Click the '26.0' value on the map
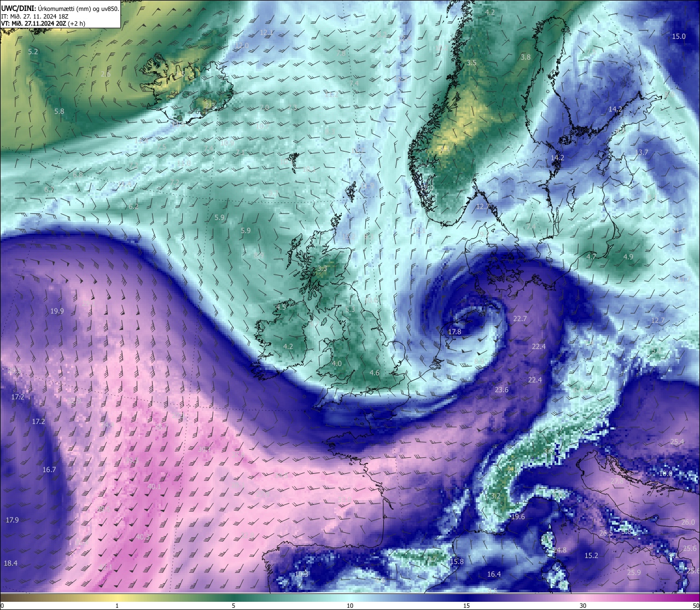The width and height of the screenshot is (700, 610). (x=688, y=522)
